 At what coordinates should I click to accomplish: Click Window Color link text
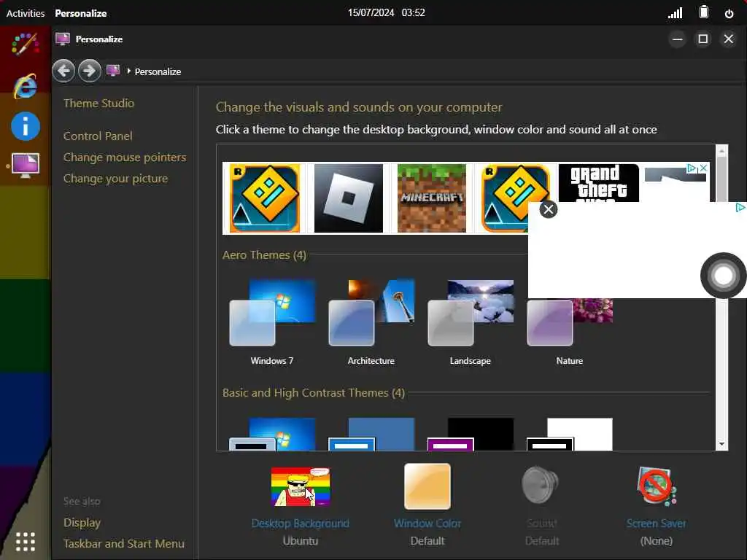[427, 524]
